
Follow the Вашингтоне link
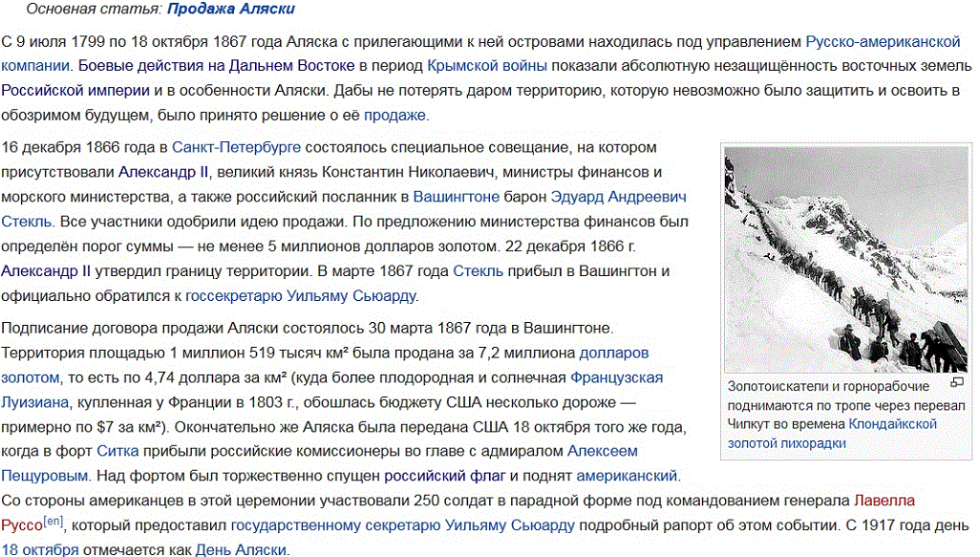pos(456,197)
